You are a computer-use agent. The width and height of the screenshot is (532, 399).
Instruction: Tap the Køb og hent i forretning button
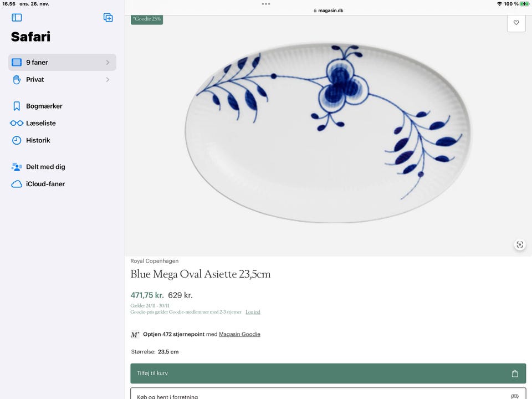pyautogui.click(x=328, y=394)
